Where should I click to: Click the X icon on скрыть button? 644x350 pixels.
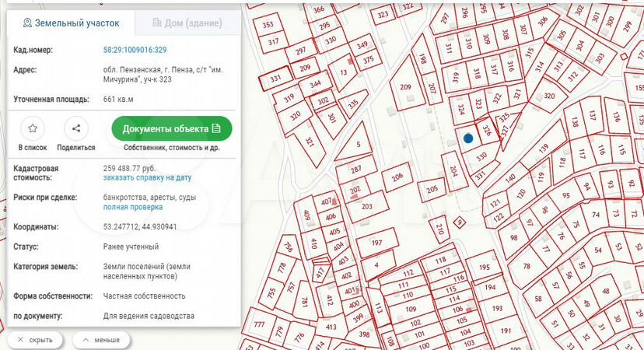coord(21,340)
